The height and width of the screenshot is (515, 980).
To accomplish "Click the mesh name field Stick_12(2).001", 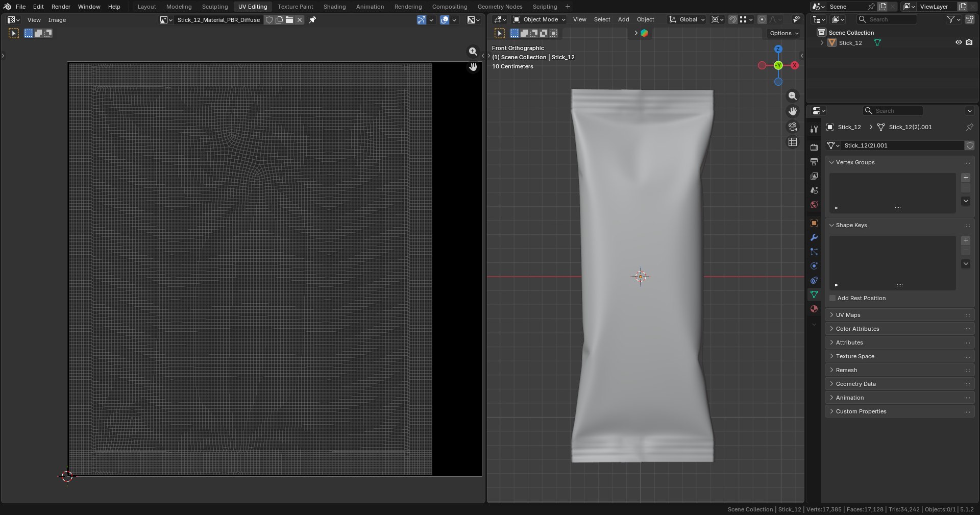I will tap(902, 145).
